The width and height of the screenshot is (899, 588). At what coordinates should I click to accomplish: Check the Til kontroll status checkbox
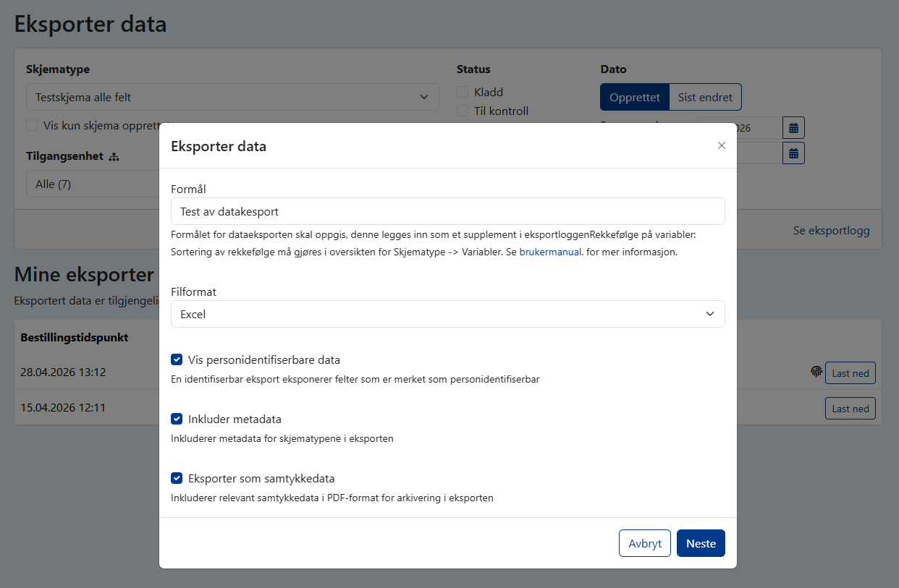(x=462, y=111)
